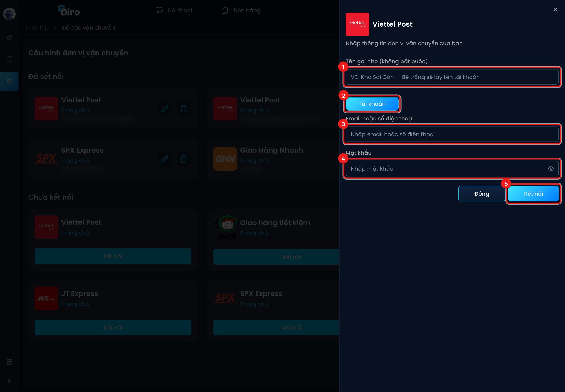Click 'Kết nối' under unconnected Viettel Post
The image size is (565, 392).
[113, 256]
